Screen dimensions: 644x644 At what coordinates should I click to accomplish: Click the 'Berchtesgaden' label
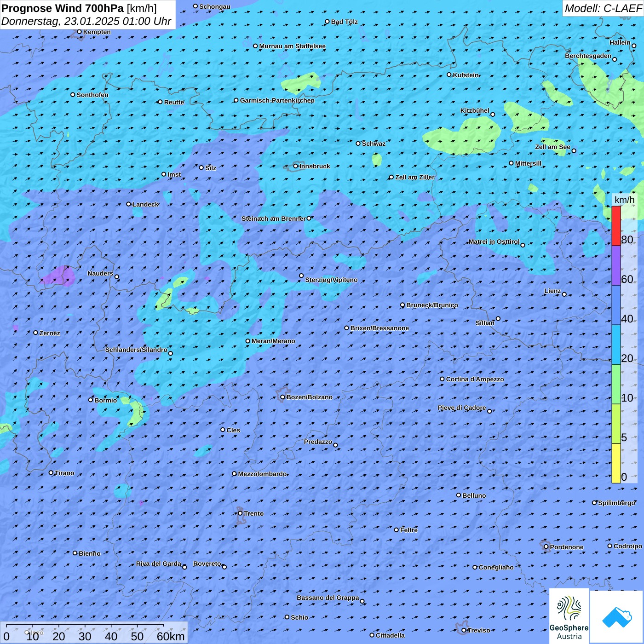588,56
